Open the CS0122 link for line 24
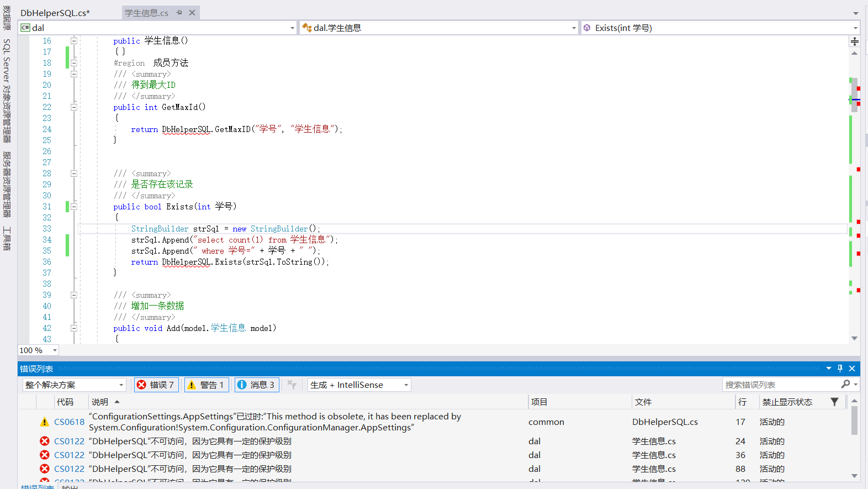This screenshot has width=868, height=489. pyautogui.click(x=69, y=441)
